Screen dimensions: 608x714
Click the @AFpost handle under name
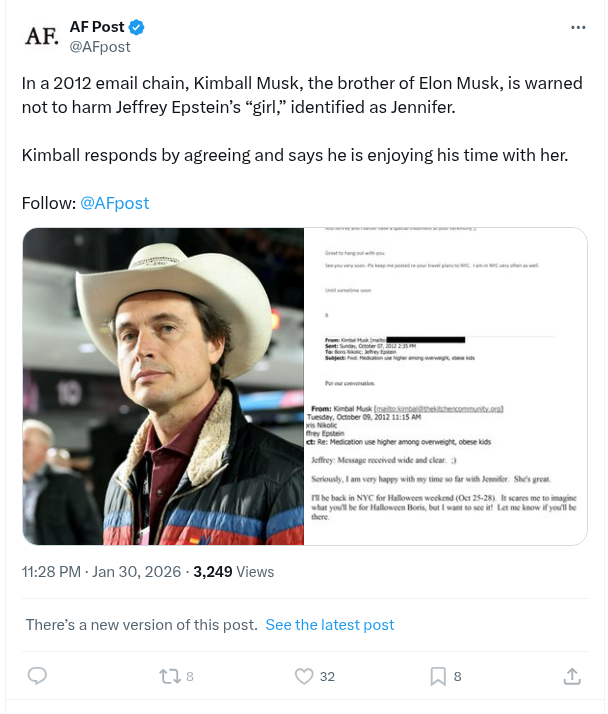99,47
